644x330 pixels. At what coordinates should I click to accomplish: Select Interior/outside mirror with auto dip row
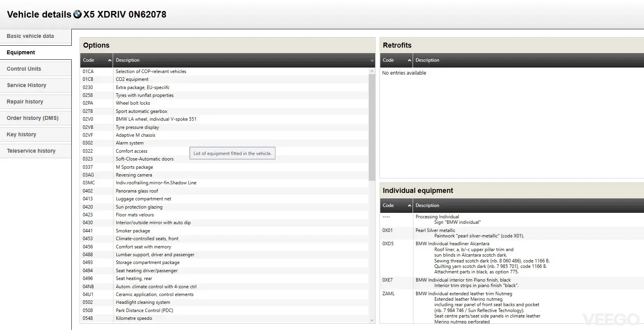pos(224,223)
